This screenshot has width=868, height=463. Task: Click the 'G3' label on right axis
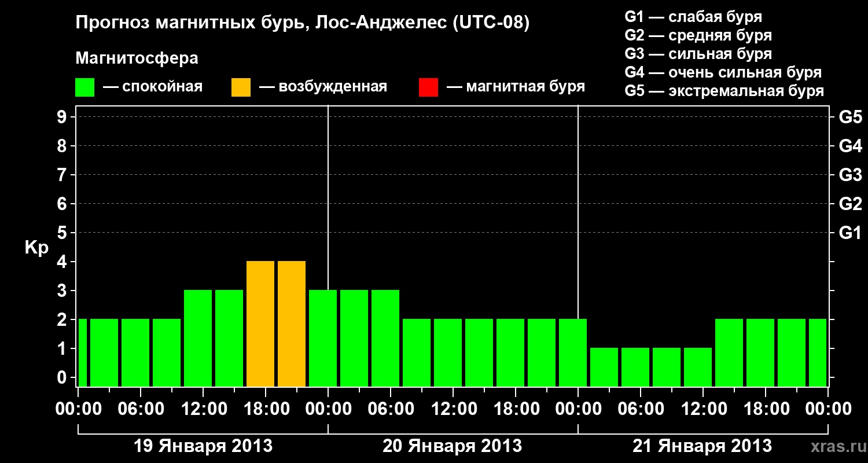pos(850,175)
